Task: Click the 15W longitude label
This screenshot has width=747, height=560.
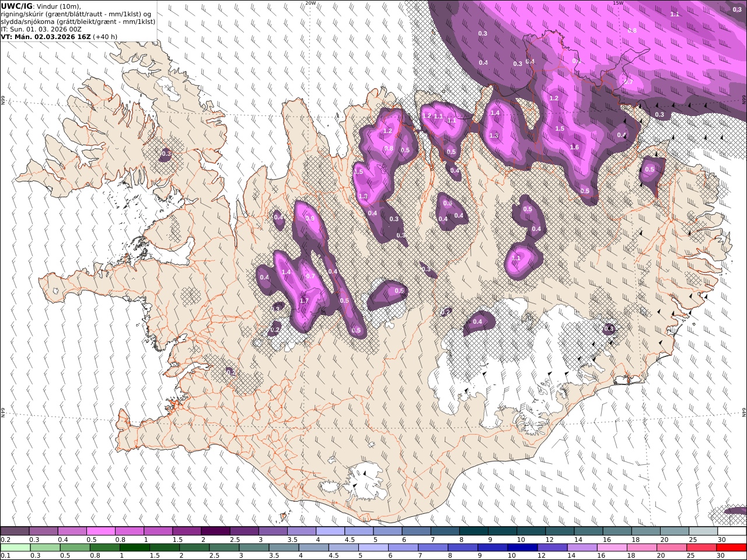Action: click(x=618, y=3)
